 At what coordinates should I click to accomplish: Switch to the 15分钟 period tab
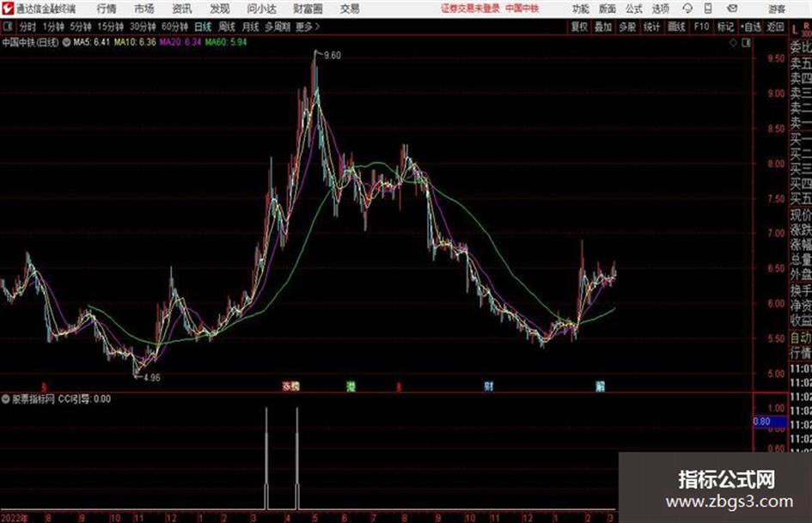pos(111,27)
